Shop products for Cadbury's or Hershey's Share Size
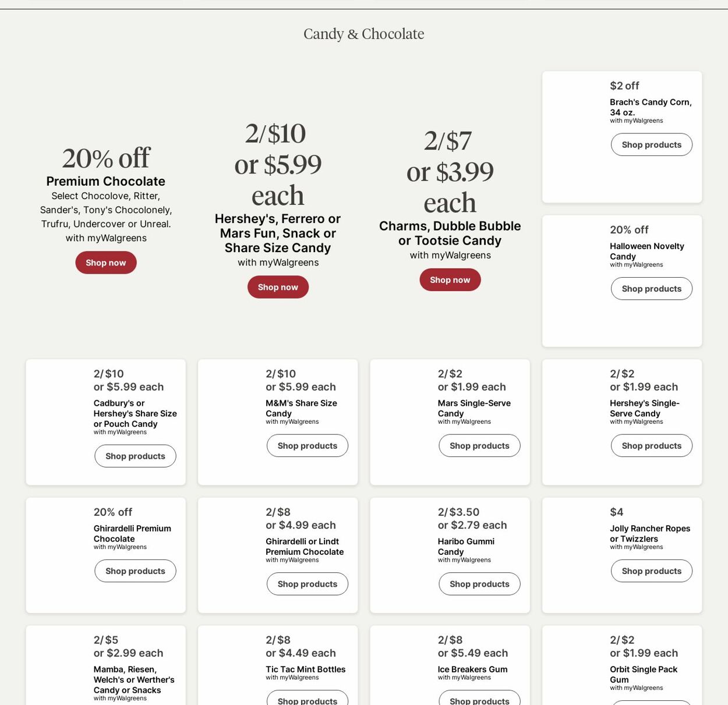Image resolution: width=728 pixels, height=705 pixels. coord(135,456)
